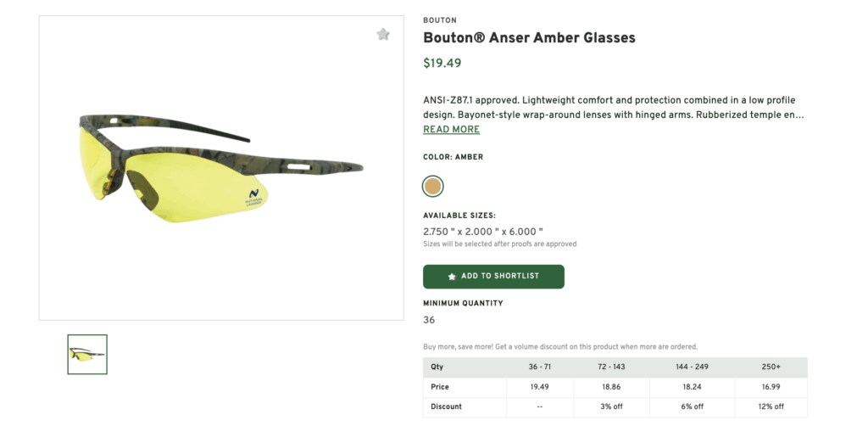Select the Amber color swatch

433,186
